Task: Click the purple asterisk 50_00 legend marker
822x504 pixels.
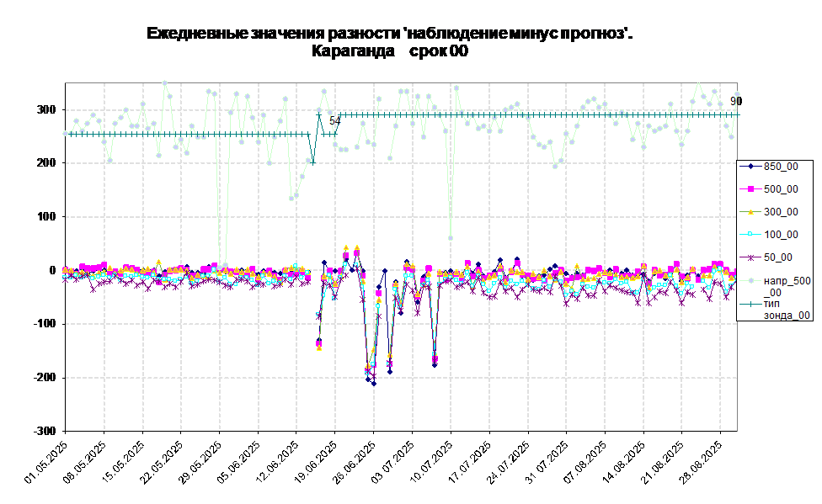Action: click(750, 257)
